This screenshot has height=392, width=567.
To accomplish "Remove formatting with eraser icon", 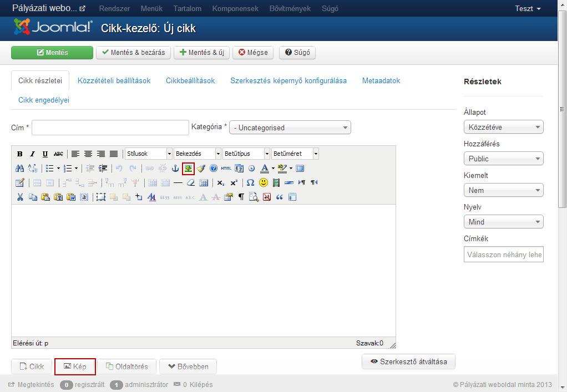I will 191,183.
